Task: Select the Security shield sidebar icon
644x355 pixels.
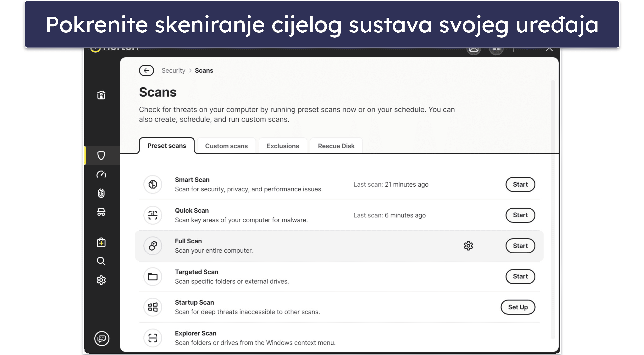Action: (x=101, y=155)
